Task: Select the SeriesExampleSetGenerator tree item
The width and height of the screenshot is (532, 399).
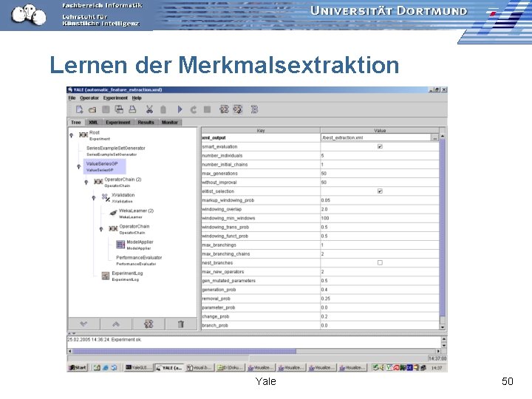Action: pos(115,151)
